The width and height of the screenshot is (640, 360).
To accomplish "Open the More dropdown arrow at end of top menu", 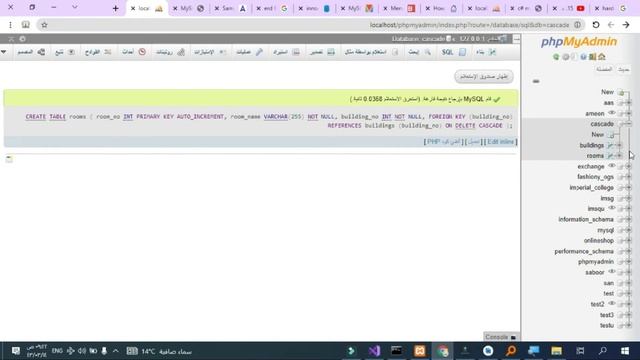I will 4,52.
